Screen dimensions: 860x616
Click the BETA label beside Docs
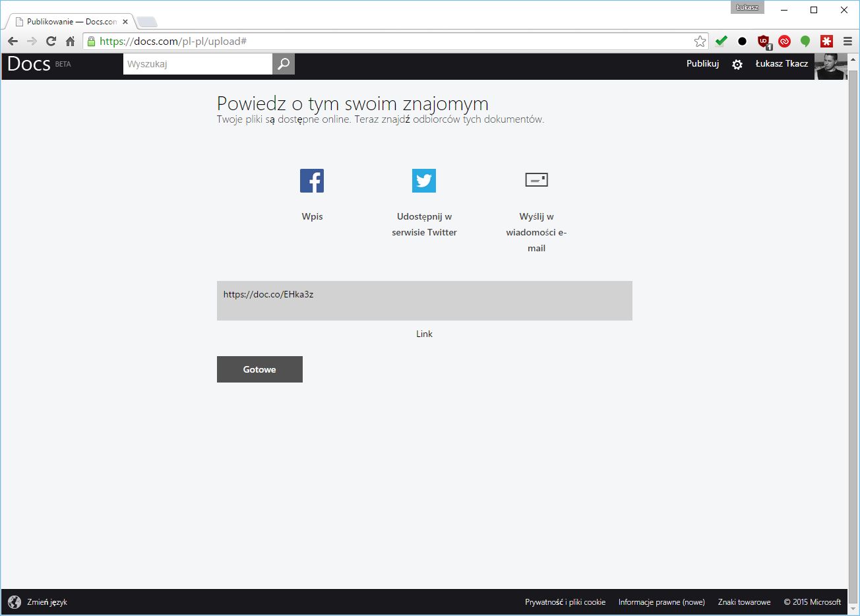pyautogui.click(x=63, y=64)
